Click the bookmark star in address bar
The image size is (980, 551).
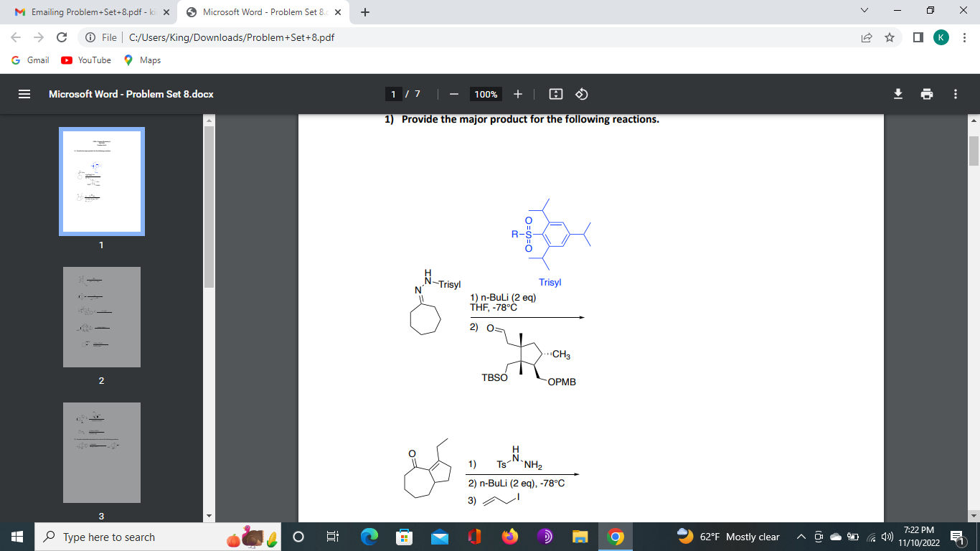(x=890, y=37)
